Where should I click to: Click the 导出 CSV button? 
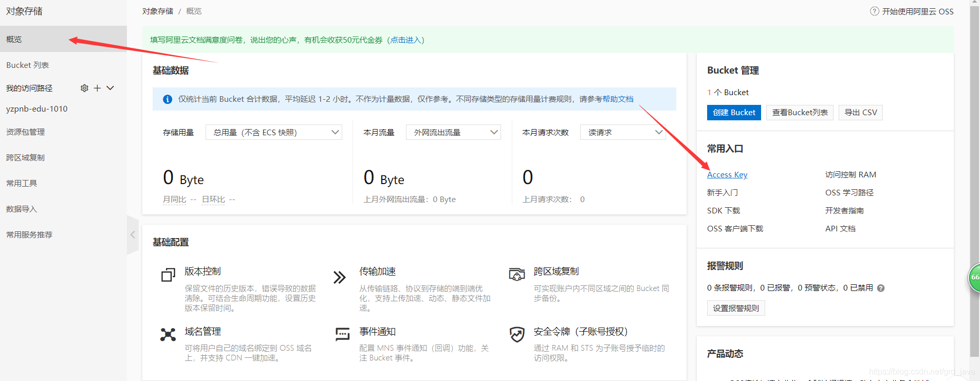861,113
